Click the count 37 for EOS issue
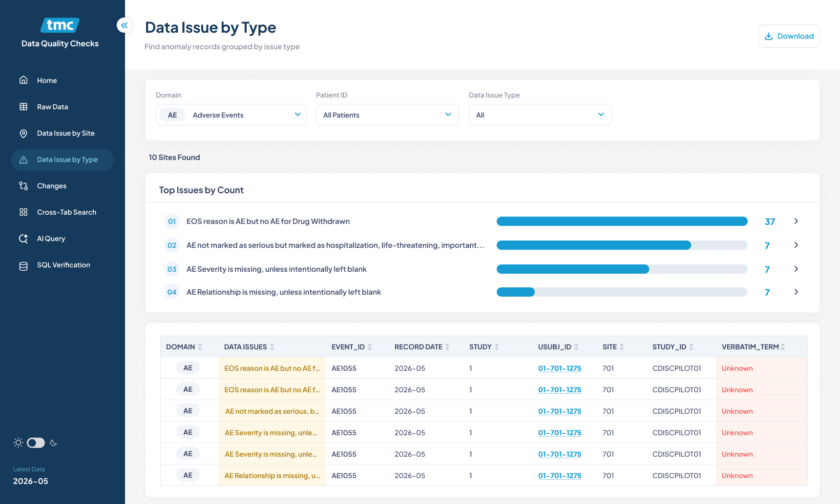Screen dimensions: 840x504 coord(770,222)
